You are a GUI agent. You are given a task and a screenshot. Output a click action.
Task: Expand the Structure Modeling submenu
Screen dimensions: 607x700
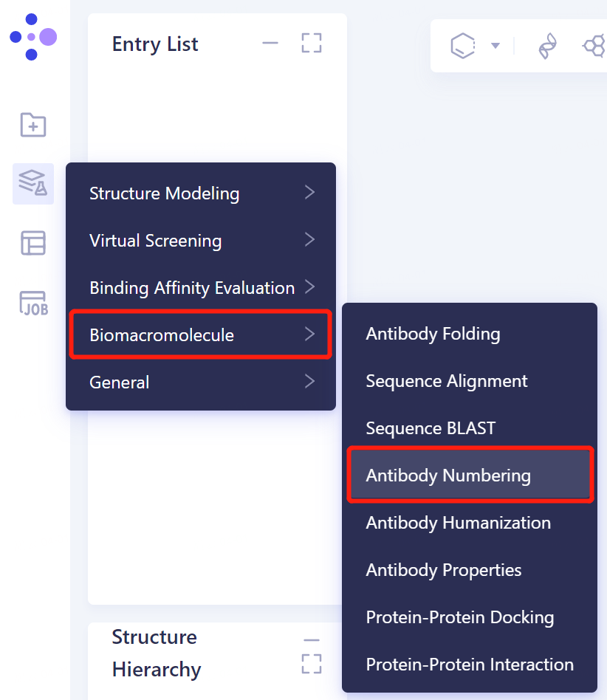(164, 193)
